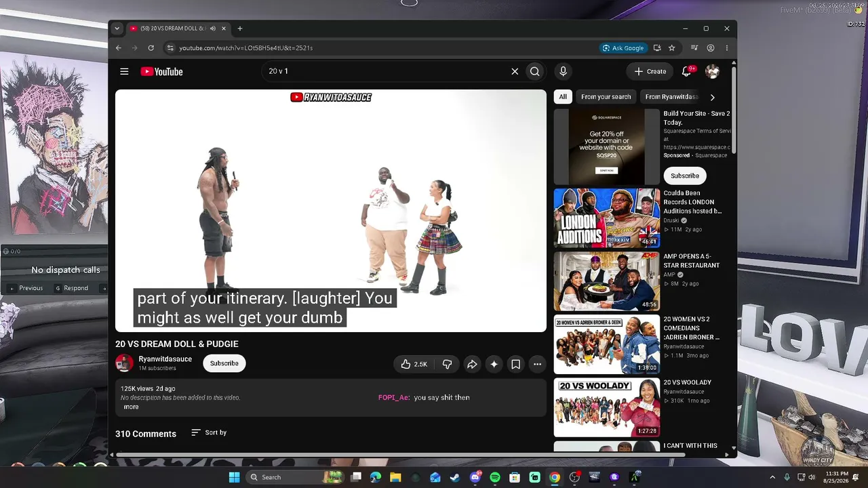Like the video with 2.5K likes
Image resolution: width=868 pixels, height=488 pixels.
click(414, 364)
